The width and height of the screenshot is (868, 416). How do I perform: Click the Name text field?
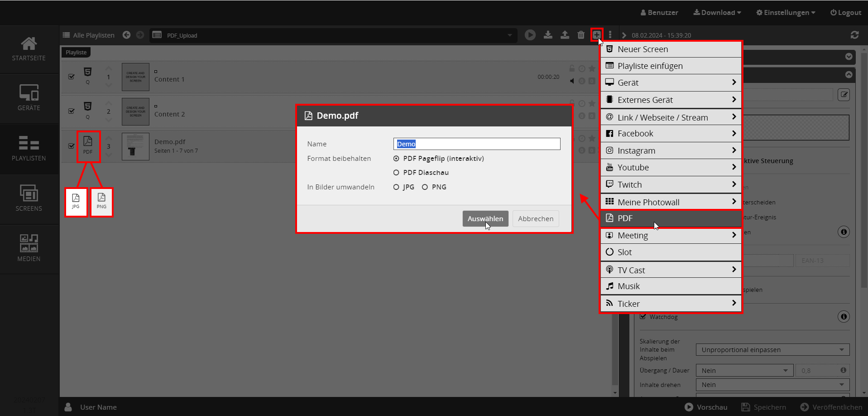pos(476,144)
